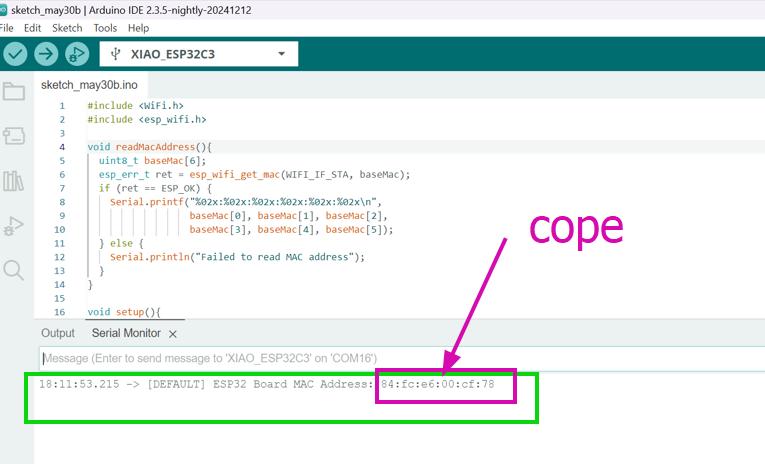Select the sketch_may30b.ino editor tab
The image size is (765, 464).
[x=89, y=85]
